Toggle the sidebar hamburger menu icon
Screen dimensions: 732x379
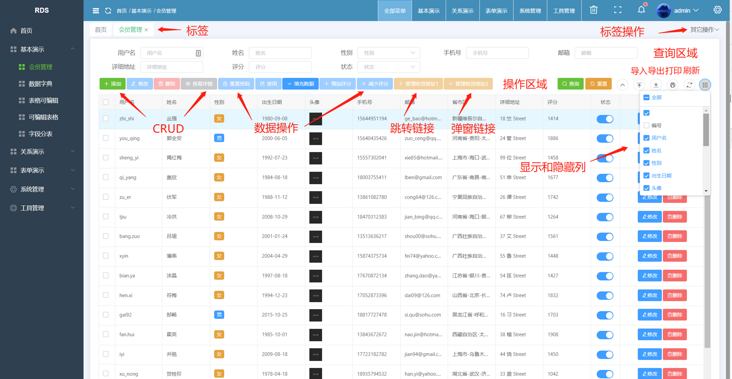coord(96,10)
